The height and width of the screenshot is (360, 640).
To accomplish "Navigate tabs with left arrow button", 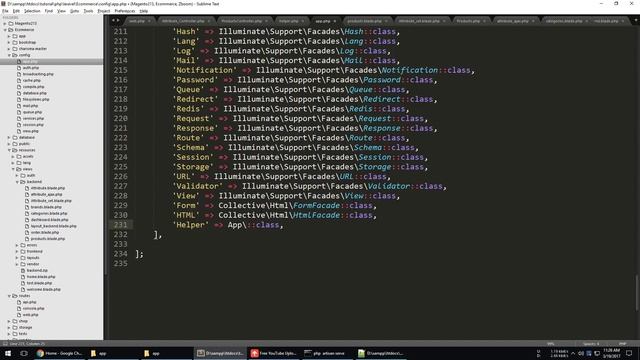I will [113, 20].
